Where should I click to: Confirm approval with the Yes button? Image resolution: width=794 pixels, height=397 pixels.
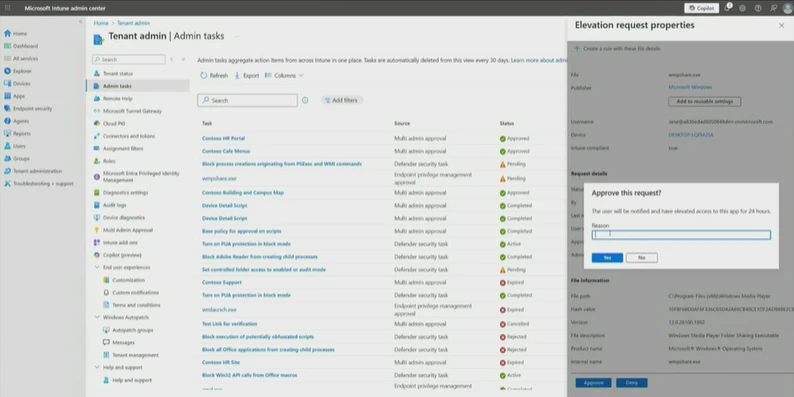607,258
